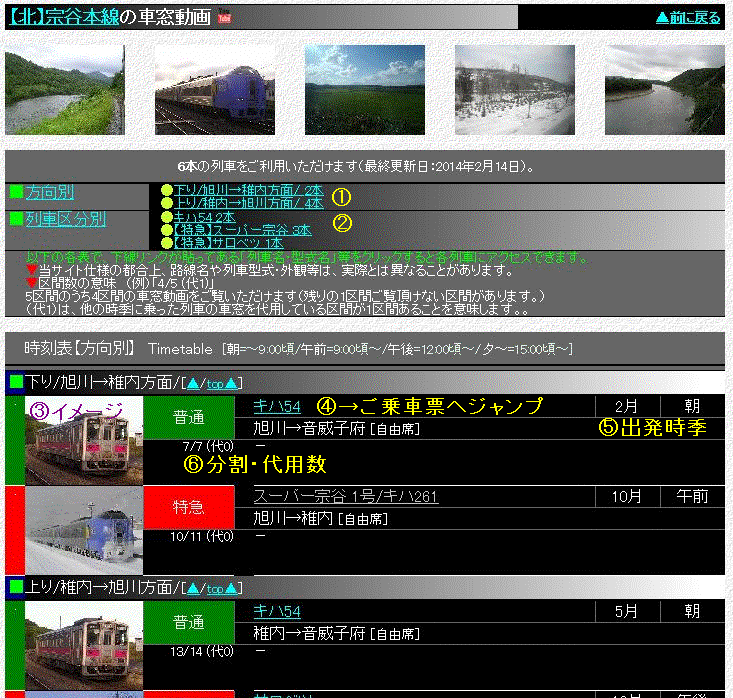
Task: Click the green square icon beside 方向別
Action: coord(16,192)
